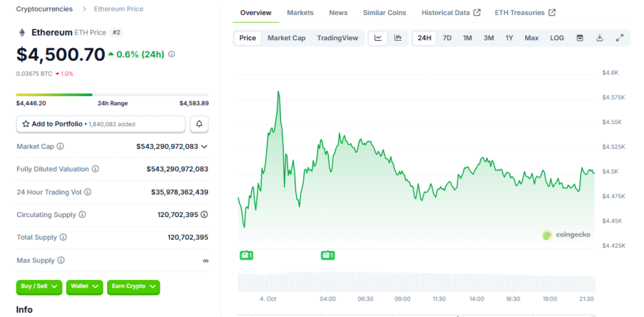Click Add to Portfolio button
This screenshot has width=644, height=317.
[101, 124]
